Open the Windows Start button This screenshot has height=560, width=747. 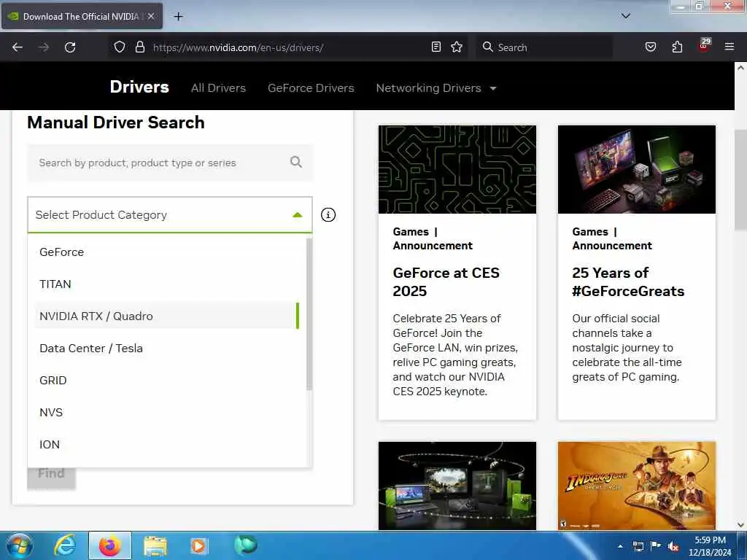click(19, 545)
